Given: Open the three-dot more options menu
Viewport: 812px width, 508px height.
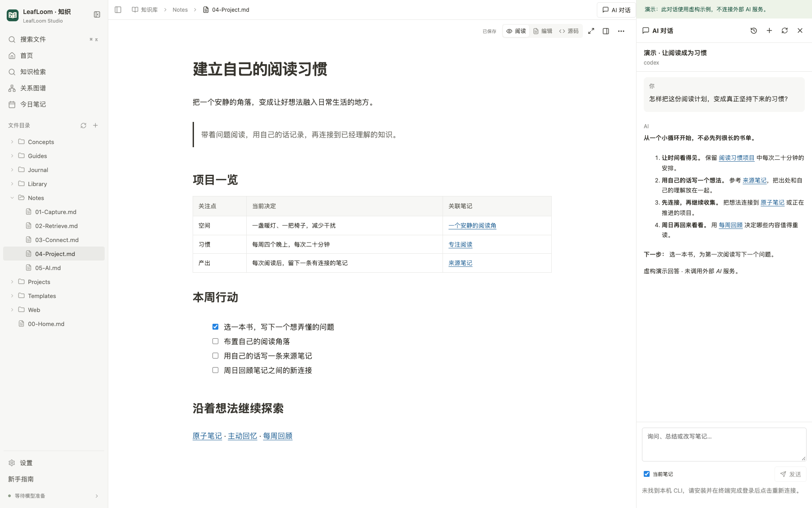Looking at the screenshot, I should point(621,31).
